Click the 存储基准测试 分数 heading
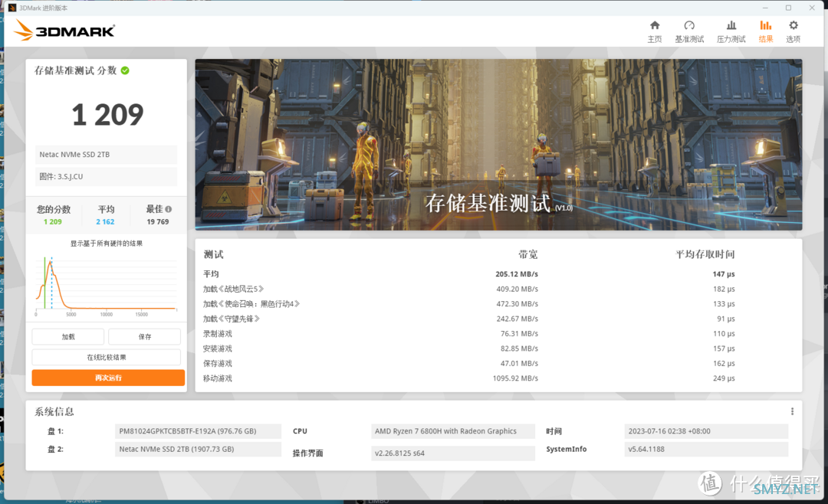828x504 pixels. [75, 70]
